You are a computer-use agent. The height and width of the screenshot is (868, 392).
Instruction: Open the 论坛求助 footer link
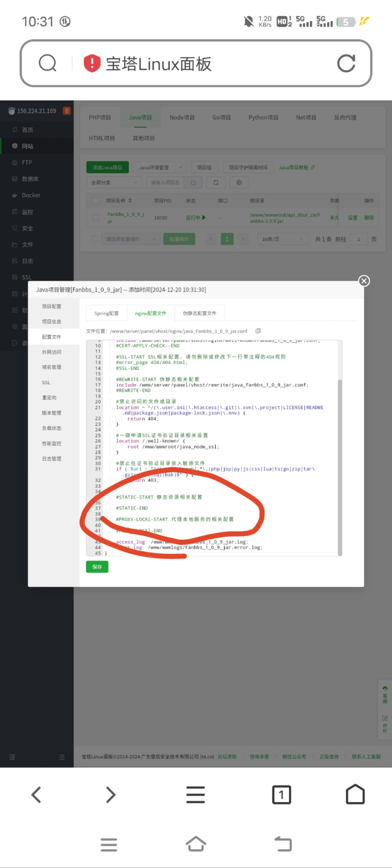[227, 756]
